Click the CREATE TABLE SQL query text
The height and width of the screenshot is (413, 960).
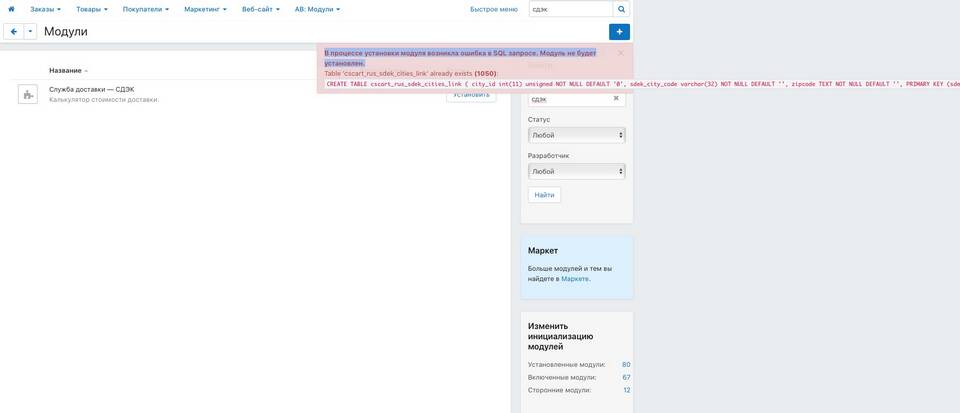[x=642, y=84]
